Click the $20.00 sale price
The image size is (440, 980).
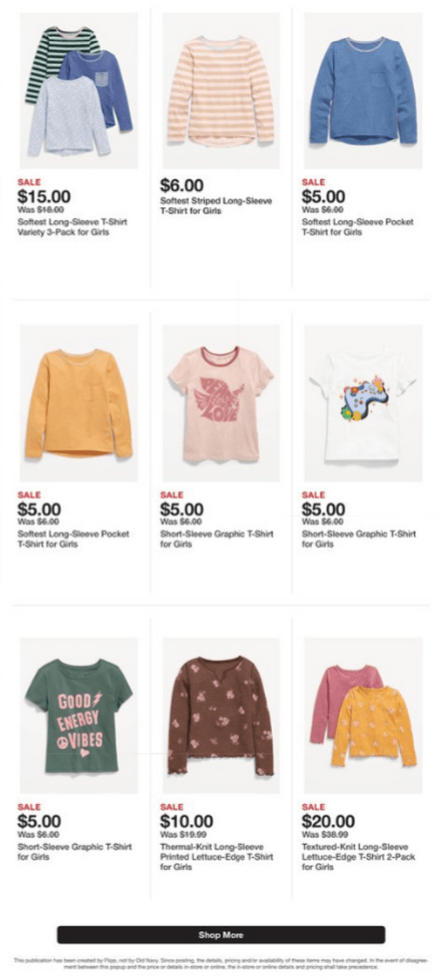coord(328,821)
